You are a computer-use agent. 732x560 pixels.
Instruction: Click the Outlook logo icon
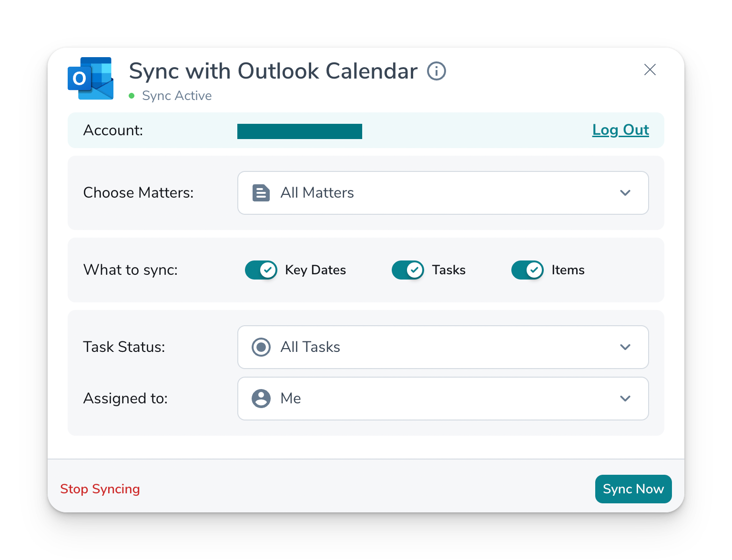[91, 79]
